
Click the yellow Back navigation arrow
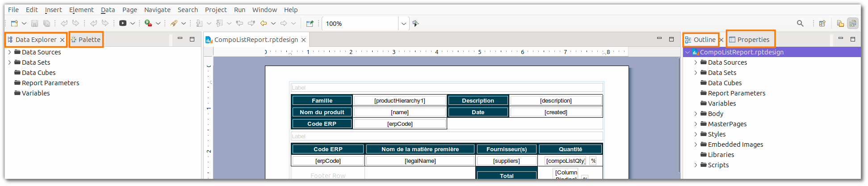click(264, 24)
